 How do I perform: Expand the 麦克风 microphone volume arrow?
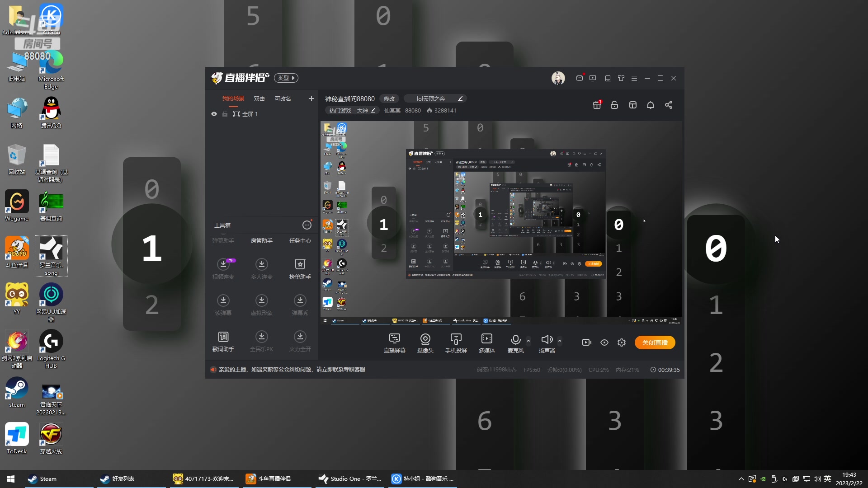(x=528, y=340)
